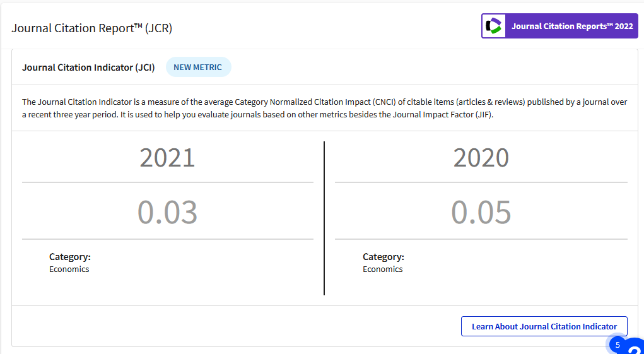Screen dimensions: 644x354
Task: Click Learn About Journal Citation Indicator
Action: 544,326
